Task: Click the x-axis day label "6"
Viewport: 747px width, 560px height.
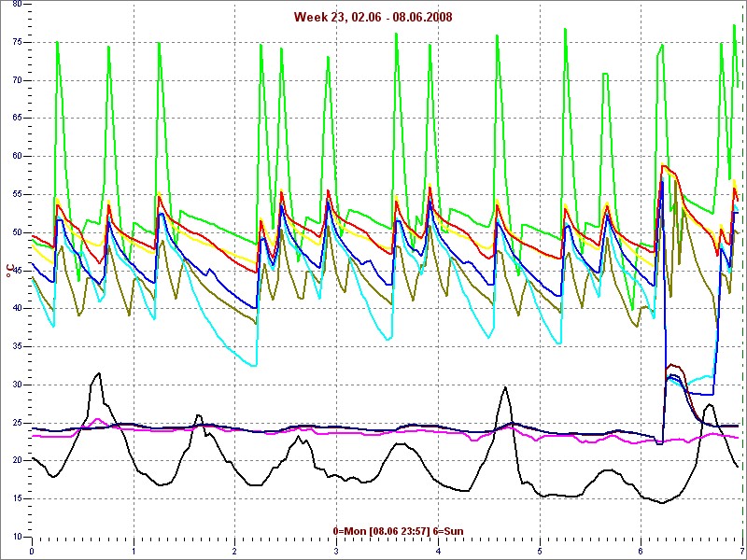Action: [x=641, y=553]
